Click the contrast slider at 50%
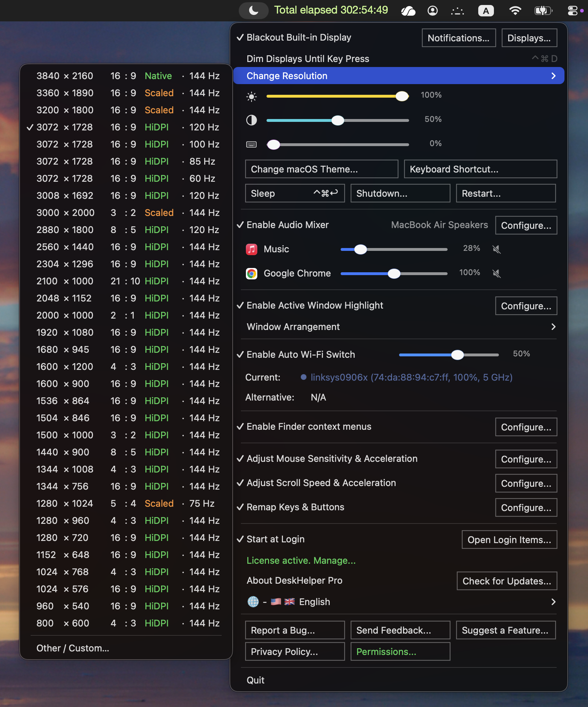Screen dimensions: 588x707 tap(337, 120)
